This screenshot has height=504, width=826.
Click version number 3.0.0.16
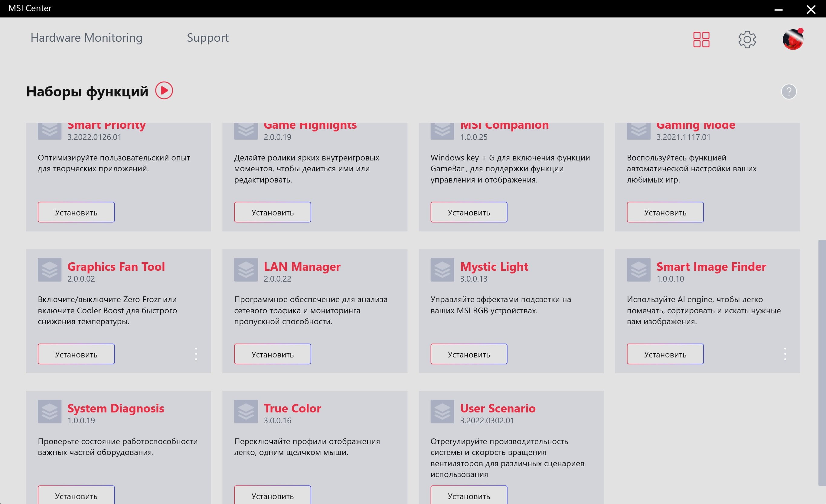277,420
